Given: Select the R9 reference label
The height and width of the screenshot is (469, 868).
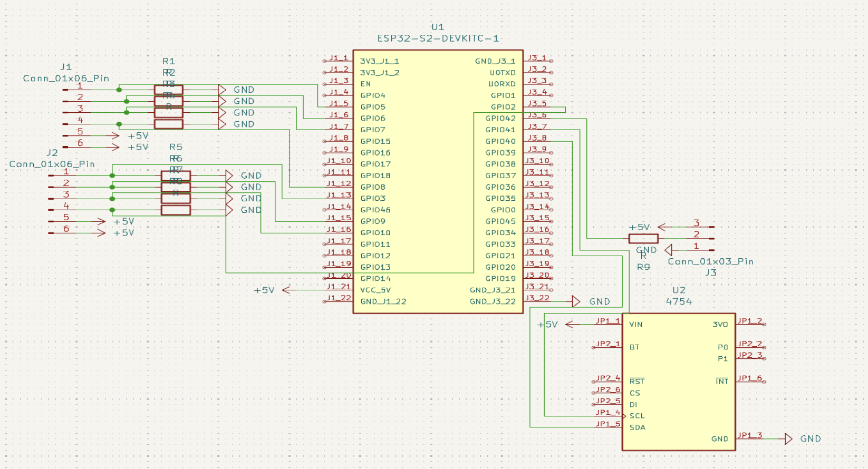Looking at the screenshot, I should click(643, 267).
